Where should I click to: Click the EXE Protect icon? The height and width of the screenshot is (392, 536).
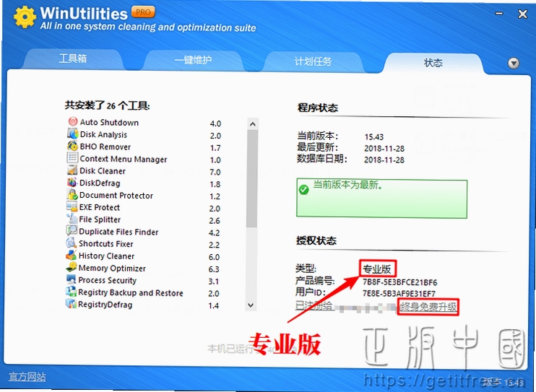click(x=72, y=206)
